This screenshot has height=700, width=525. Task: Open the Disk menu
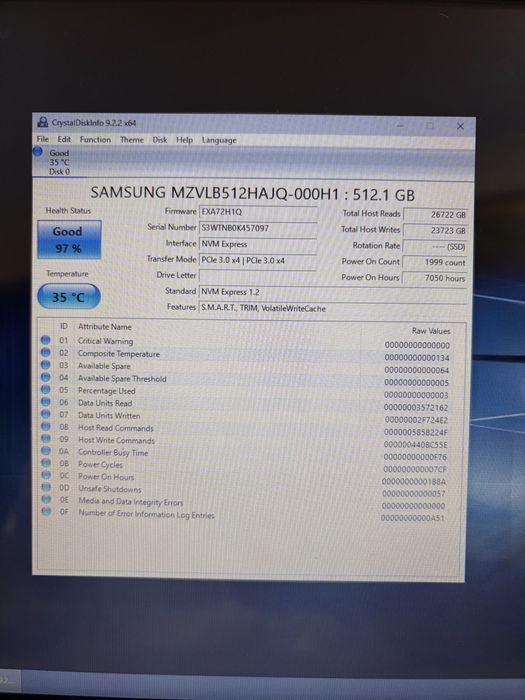[x=160, y=140]
